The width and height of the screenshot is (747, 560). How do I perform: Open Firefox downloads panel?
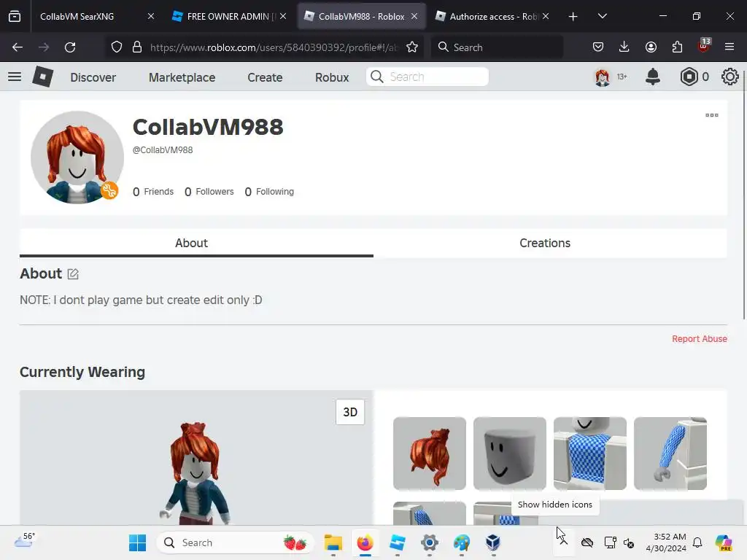click(x=624, y=47)
